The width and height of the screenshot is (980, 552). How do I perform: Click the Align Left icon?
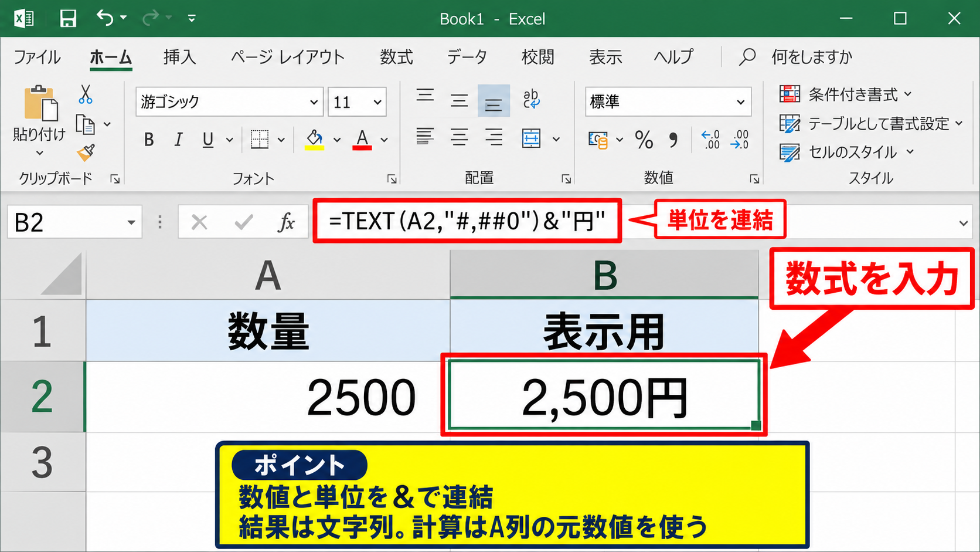(426, 137)
